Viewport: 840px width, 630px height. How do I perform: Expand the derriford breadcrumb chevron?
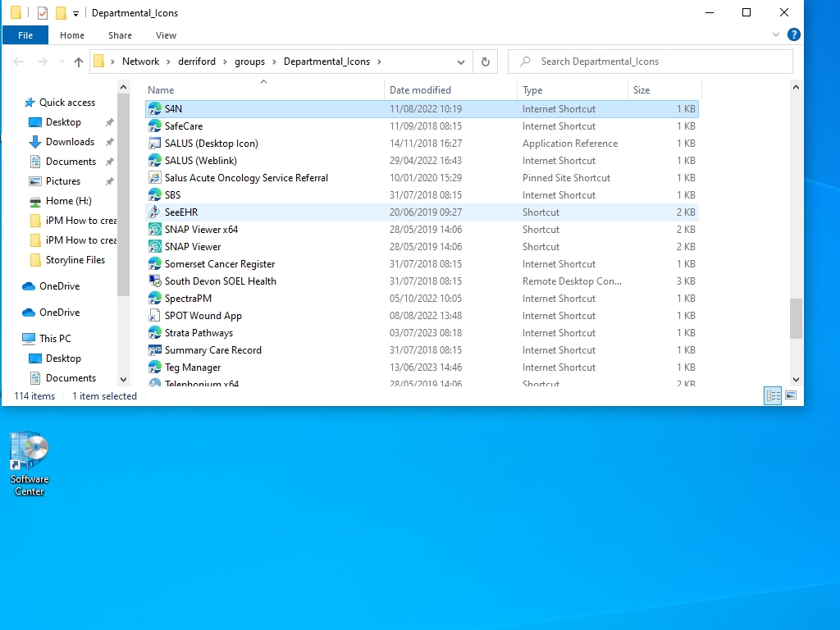tap(225, 62)
